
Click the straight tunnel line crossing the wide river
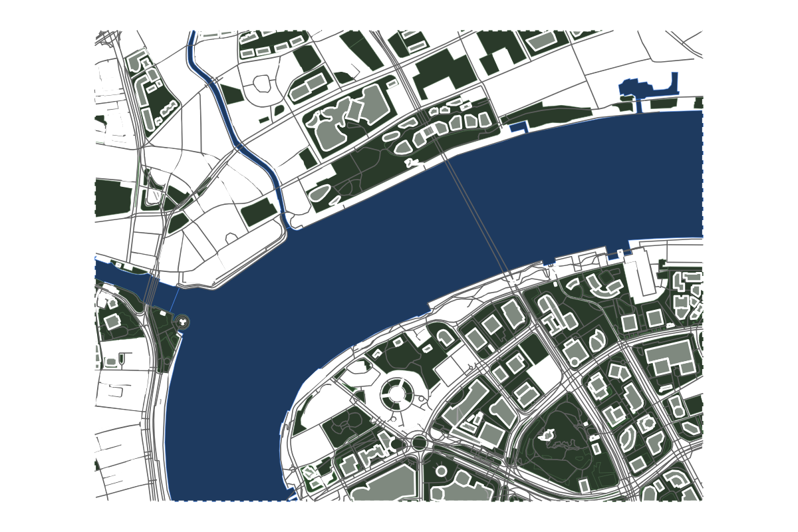(477, 215)
